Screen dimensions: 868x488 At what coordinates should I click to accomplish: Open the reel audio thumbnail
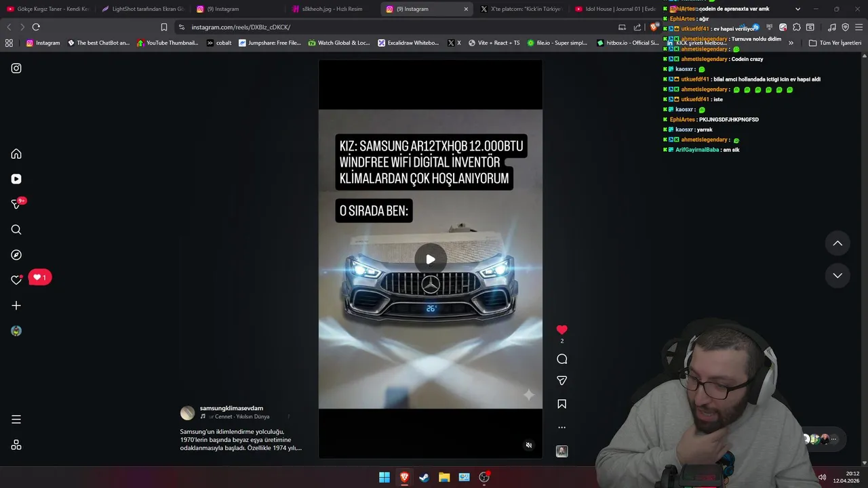pyautogui.click(x=561, y=451)
